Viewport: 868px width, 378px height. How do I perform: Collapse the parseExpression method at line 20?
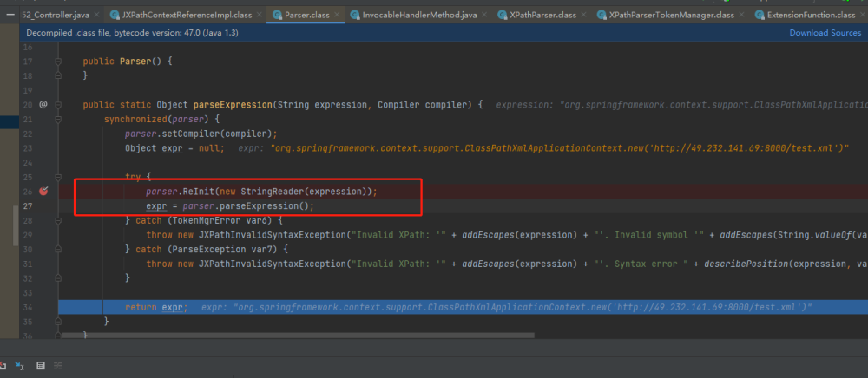pyautogui.click(x=58, y=104)
